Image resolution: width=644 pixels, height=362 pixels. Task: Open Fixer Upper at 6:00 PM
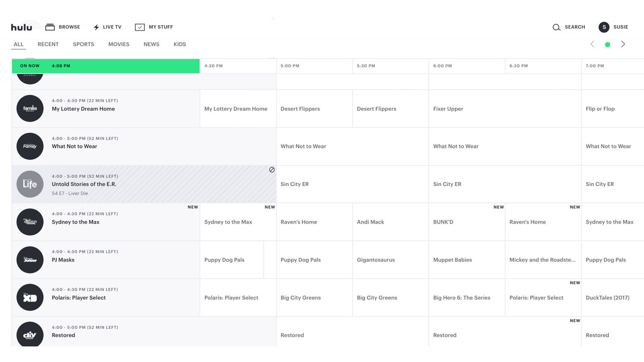point(448,109)
